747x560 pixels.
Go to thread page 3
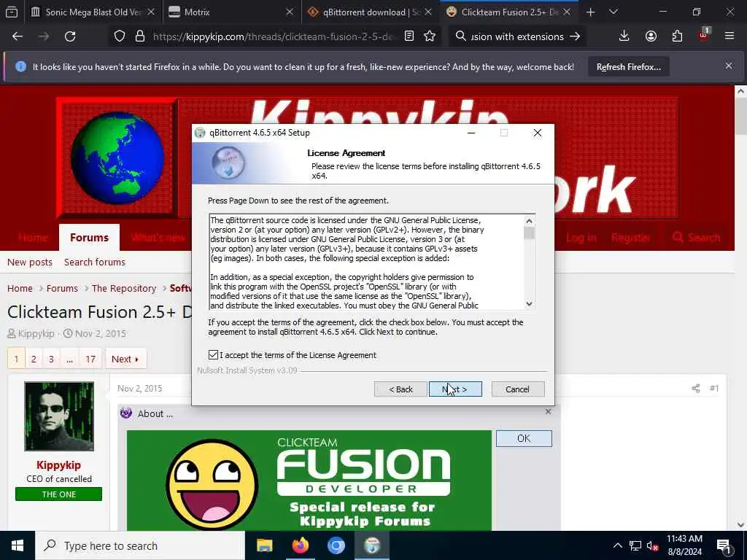pos(51,359)
